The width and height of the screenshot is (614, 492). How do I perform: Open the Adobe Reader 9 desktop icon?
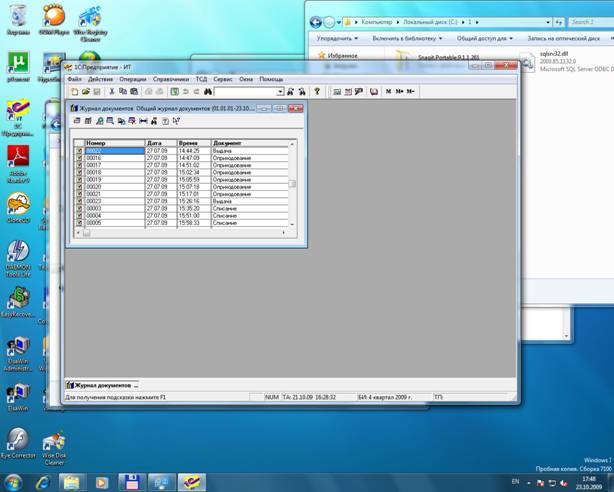pos(18,164)
